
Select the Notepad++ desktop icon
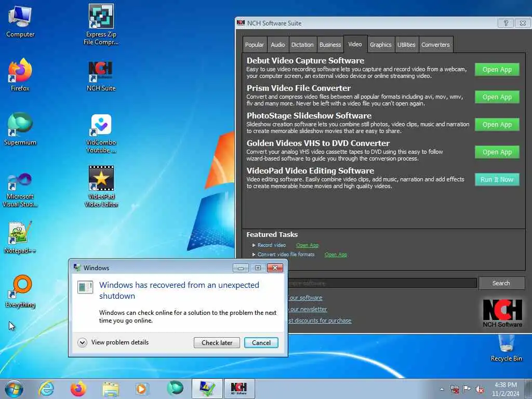click(20, 237)
